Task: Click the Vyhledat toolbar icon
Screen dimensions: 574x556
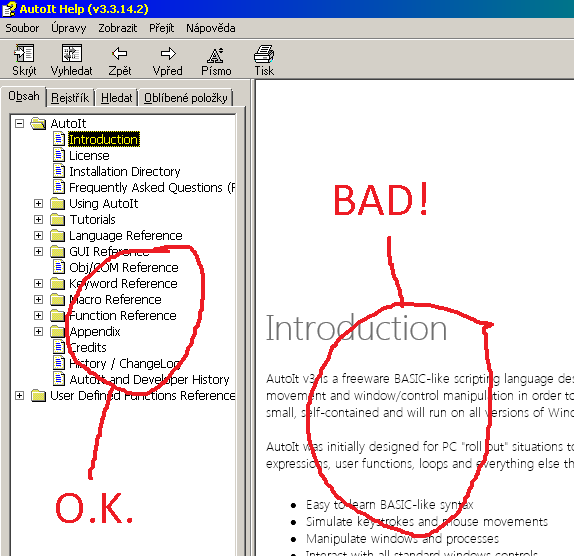Action: (72, 54)
